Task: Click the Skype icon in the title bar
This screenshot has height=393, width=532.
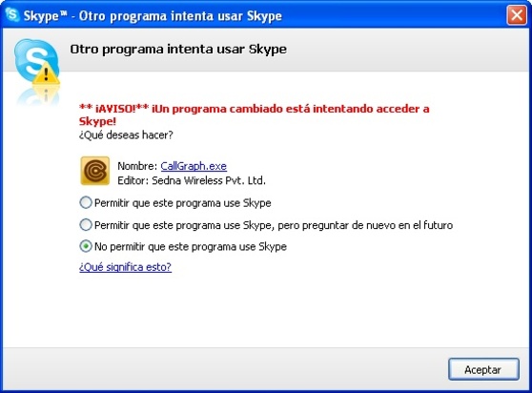Action: click(12, 15)
